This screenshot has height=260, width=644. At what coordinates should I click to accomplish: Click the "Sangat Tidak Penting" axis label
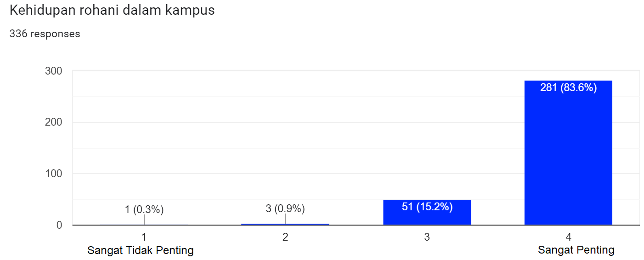pyautogui.click(x=141, y=251)
